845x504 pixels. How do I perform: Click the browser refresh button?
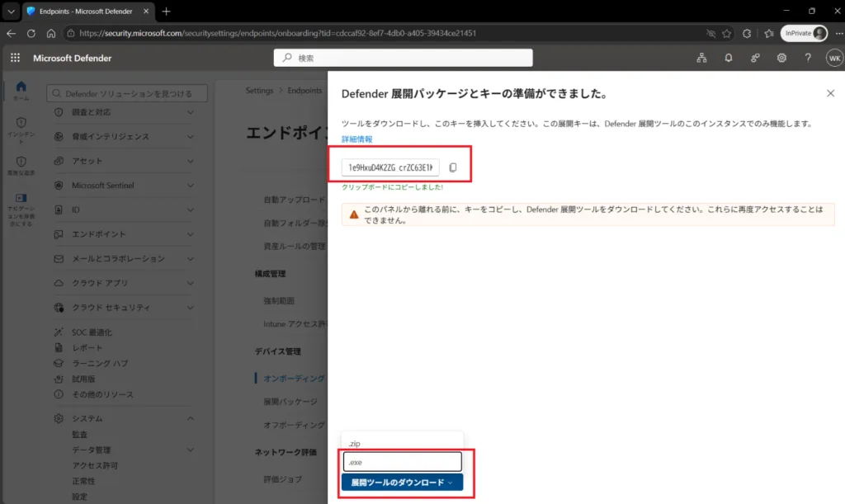pos(31,33)
